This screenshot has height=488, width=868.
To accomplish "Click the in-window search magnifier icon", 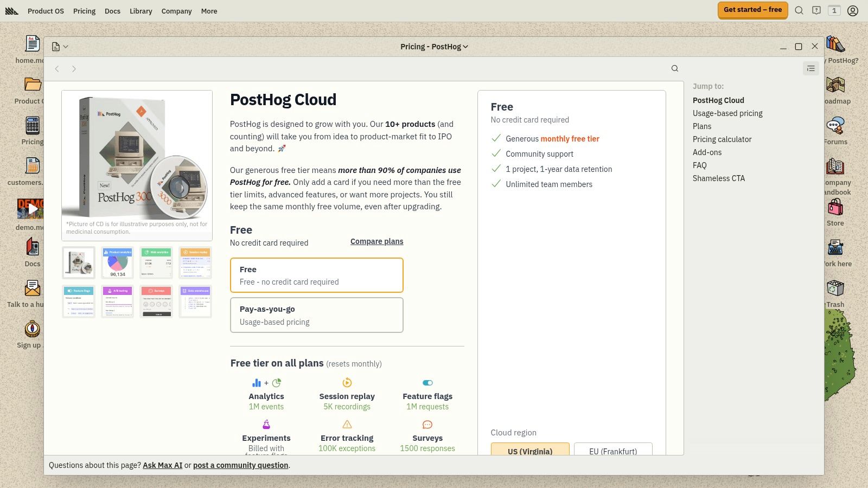I will point(674,68).
